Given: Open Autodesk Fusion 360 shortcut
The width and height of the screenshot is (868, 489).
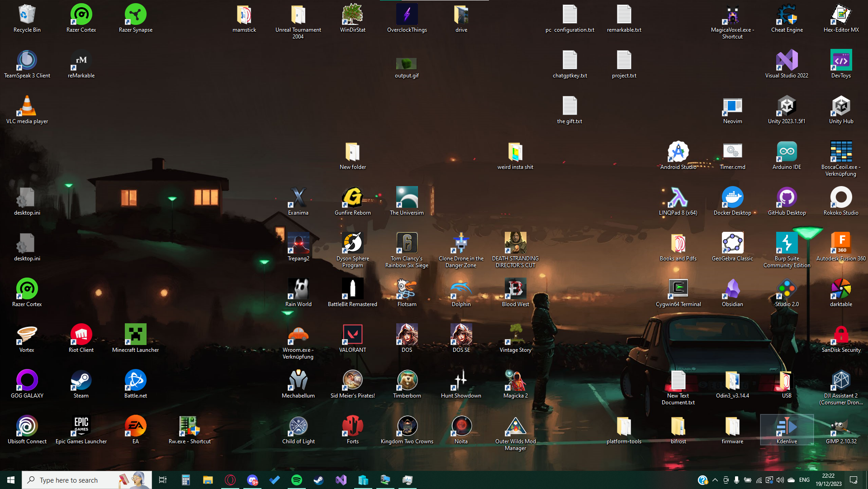Looking at the screenshot, I should [x=841, y=247].
